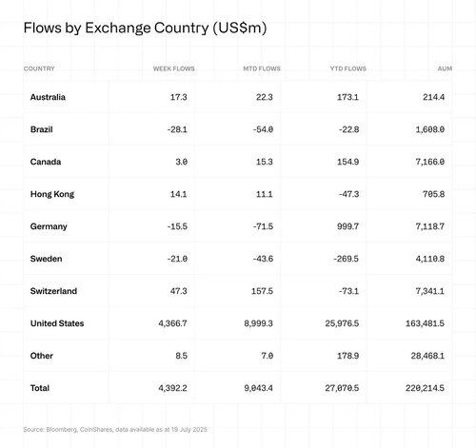Click the COUNTRY column header
Viewport: 476px width, 448px height.
[39, 68]
